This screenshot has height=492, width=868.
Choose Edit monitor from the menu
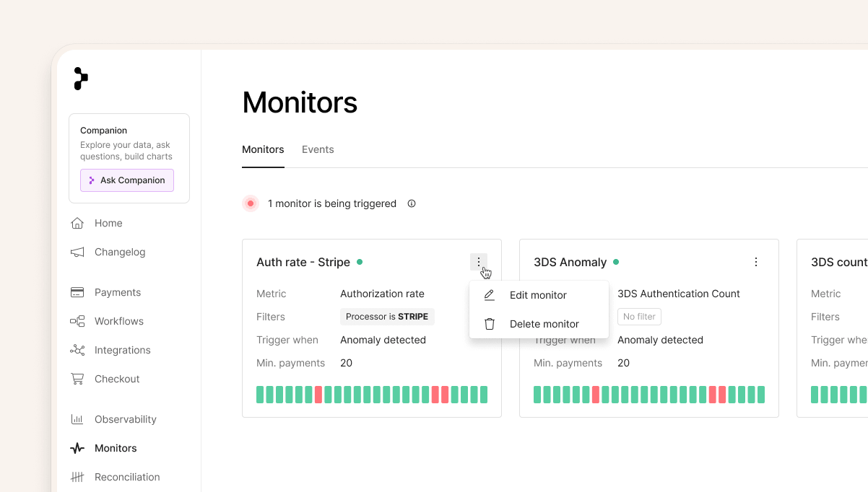point(539,295)
